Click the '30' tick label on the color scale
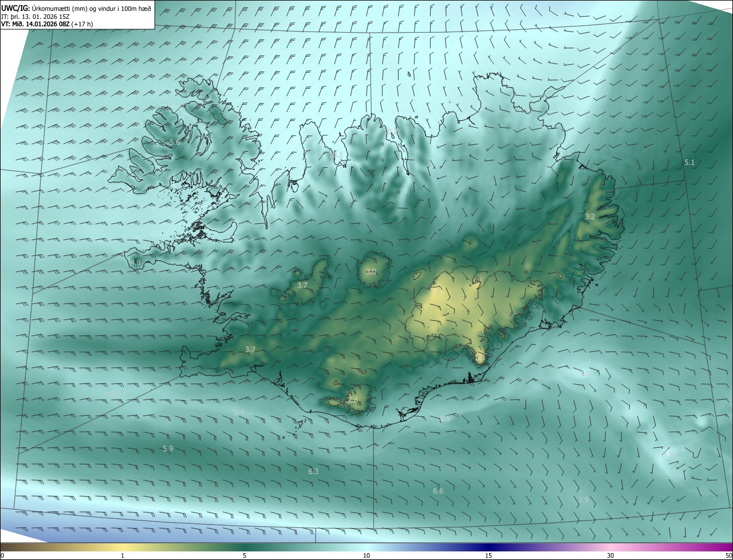This screenshot has width=733, height=560. [x=610, y=556]
